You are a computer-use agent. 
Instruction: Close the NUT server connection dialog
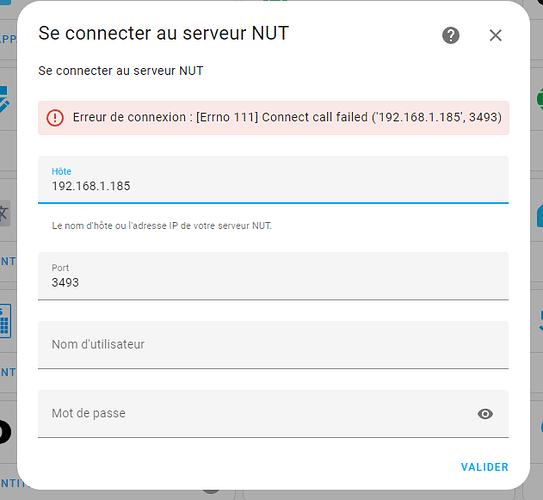point(496,35)
